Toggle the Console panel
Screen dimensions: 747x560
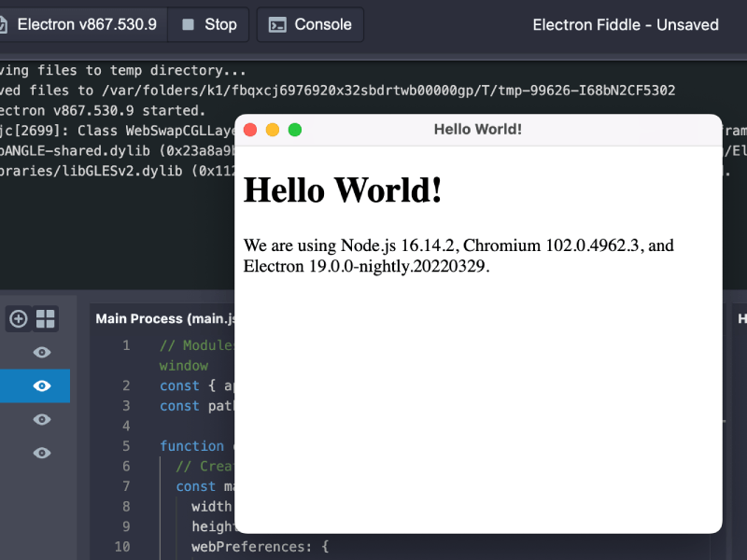tap(310, 25)
